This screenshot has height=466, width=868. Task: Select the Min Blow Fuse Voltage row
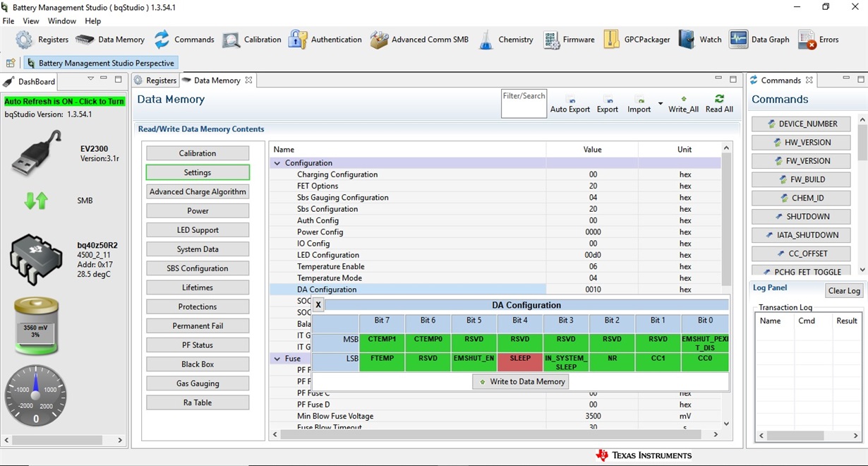[495, 416]
